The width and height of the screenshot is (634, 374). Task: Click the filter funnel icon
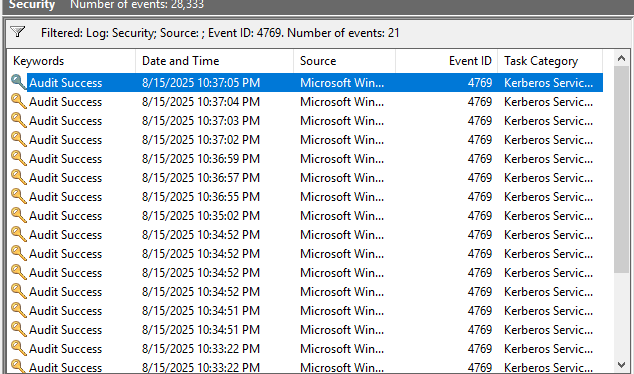tap(17, 32)
